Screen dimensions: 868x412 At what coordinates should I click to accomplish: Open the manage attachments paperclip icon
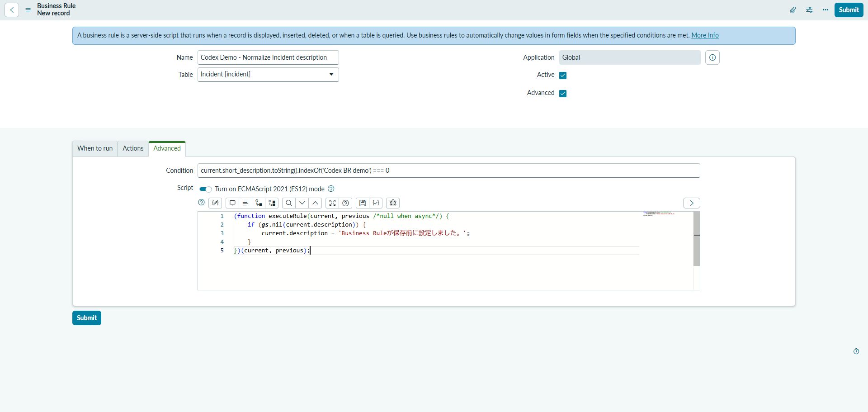click(x=793, y=10)
